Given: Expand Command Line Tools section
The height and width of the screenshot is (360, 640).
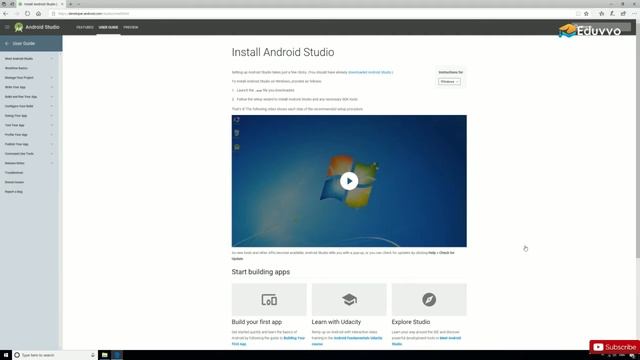Looking at the screenshot, I should coord(29,153).
